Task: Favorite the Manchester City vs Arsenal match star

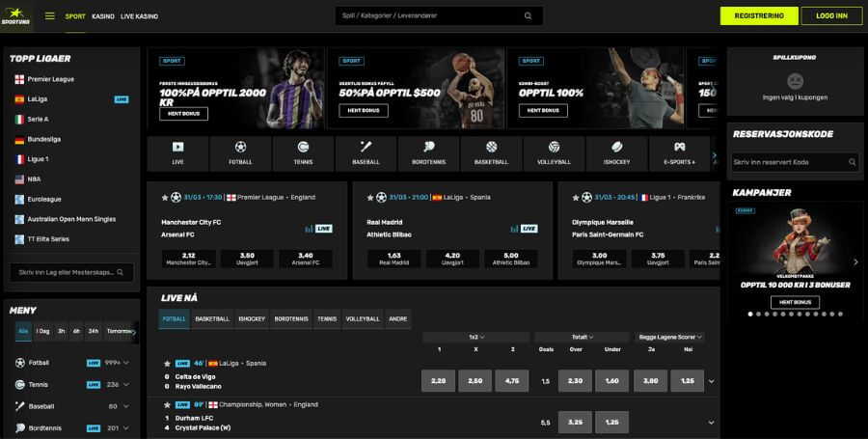Action: click(x=165, y=198)
